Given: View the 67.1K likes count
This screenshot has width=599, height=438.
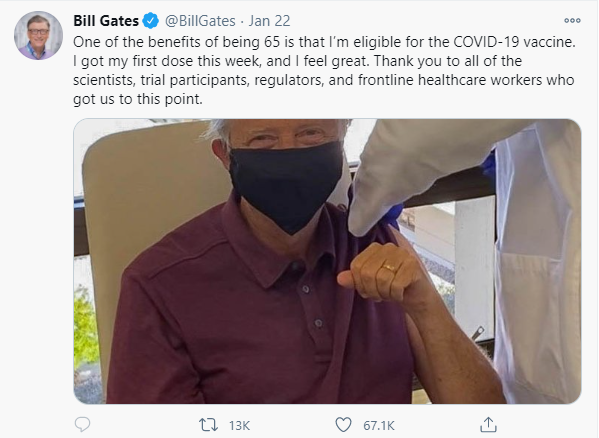Looking at the screenshot, I should tap(379, 425).
